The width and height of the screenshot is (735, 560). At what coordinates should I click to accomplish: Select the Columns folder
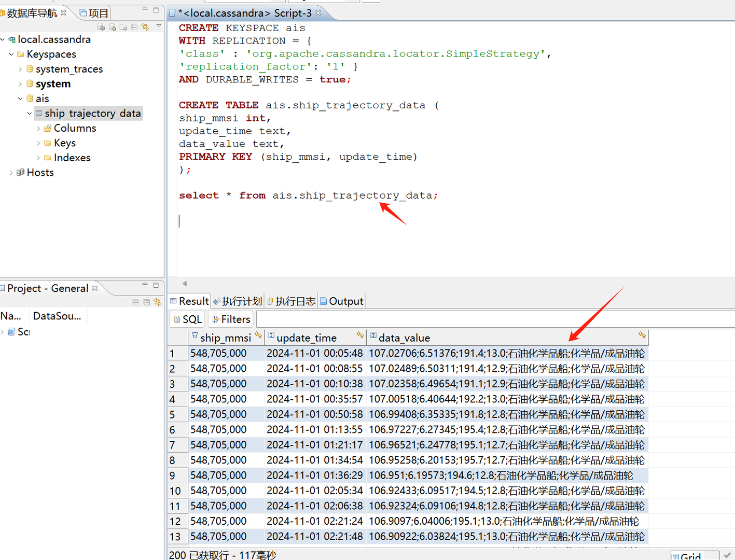(75, 128)
